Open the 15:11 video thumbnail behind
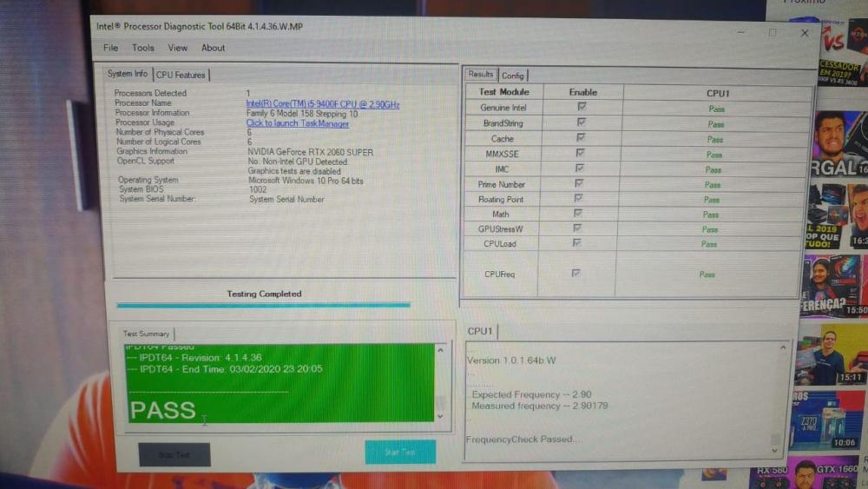Image resolution: width=868 pixels, height=489 pixels. click(831, 355)
